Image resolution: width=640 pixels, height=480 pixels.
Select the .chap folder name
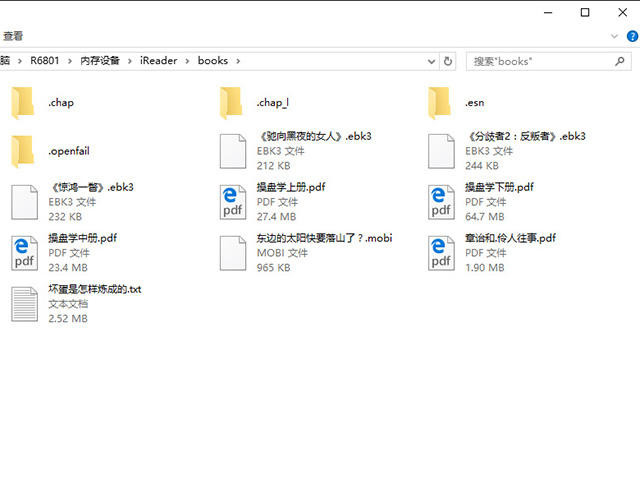[x=61, y=103]
